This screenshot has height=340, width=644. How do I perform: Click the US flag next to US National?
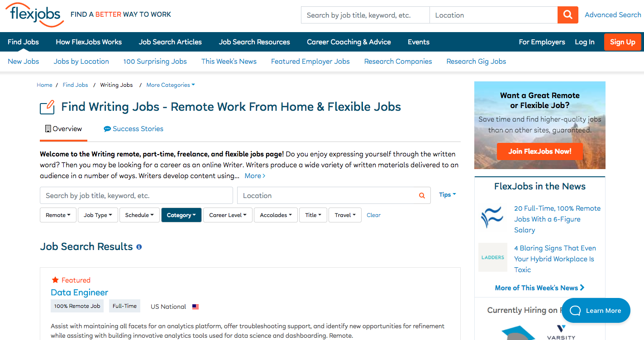coord(195,307)
